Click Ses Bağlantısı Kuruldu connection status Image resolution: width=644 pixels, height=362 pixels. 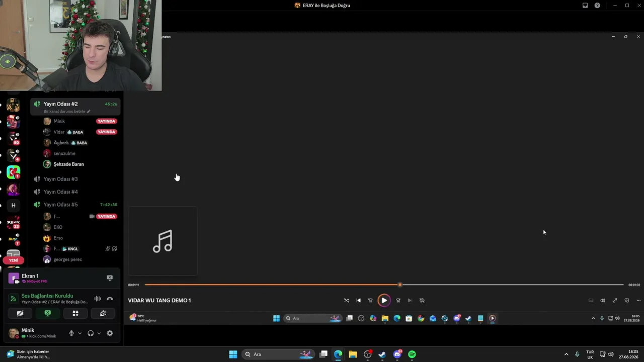[x=47, y=296]
